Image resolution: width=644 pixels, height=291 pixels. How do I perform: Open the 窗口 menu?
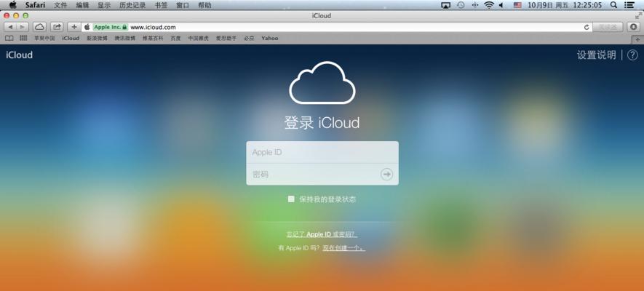[x=183, y=5]
